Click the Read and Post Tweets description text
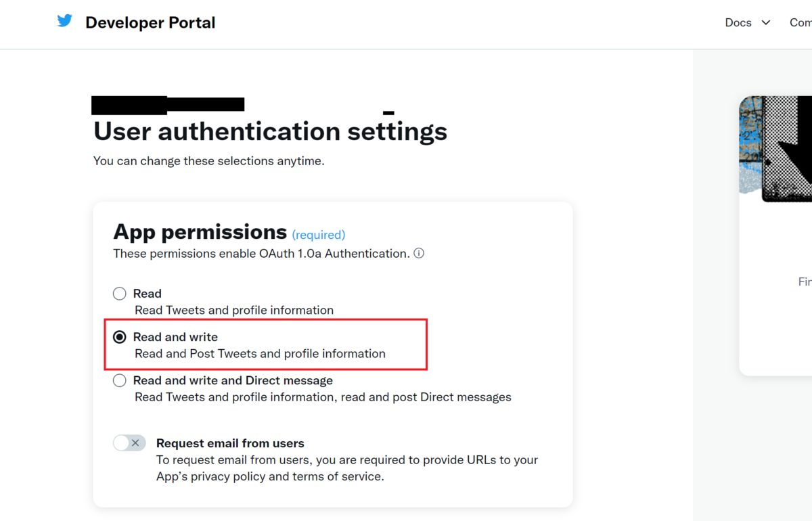Screen dimensions: 812x521 (x=260, y=353)
